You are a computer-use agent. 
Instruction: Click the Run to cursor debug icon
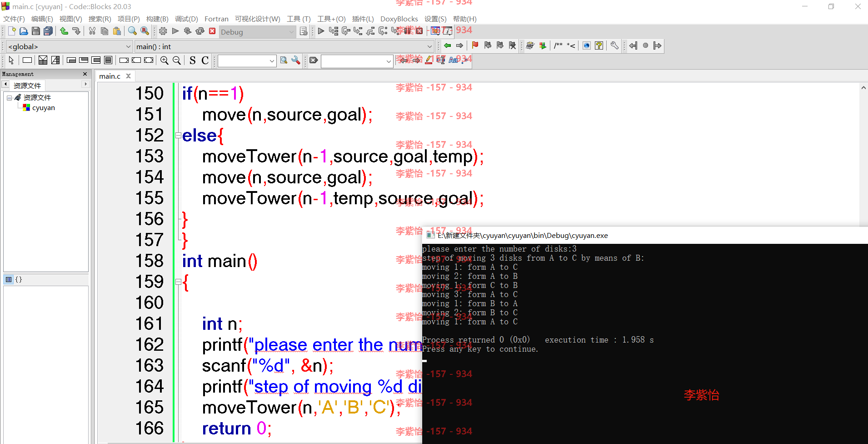point(334,31)
